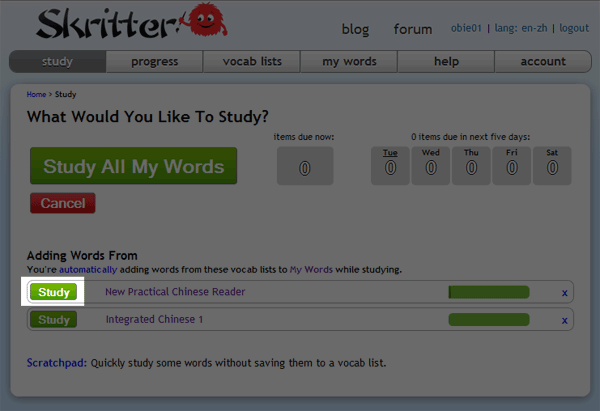The width and height of the screenshot is (600, 411).
Task: Click New Practical Chinese Reader progress bar
Action: (489, 292)
